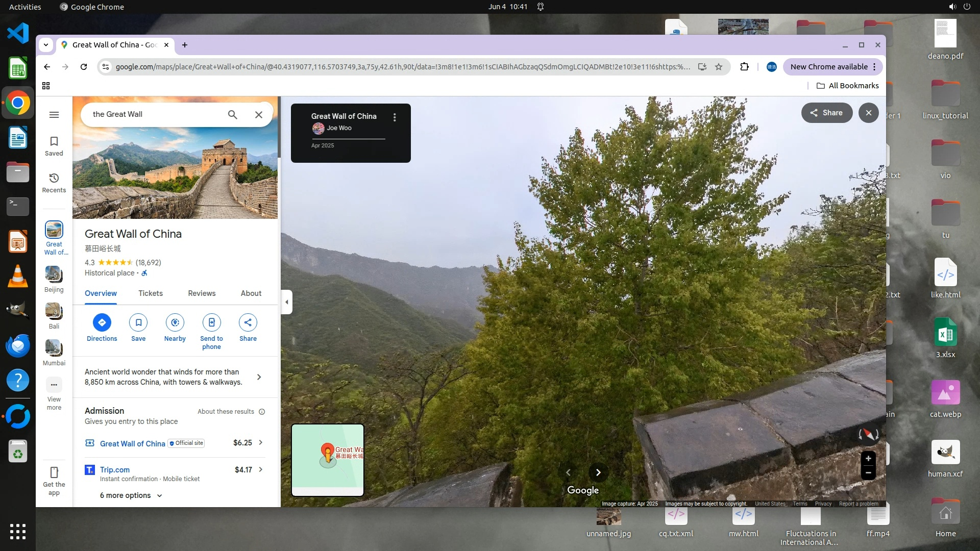Viewport: 980px width, 551px height.
Task: Click the Directions icon button
Action: tap(102, 322)
